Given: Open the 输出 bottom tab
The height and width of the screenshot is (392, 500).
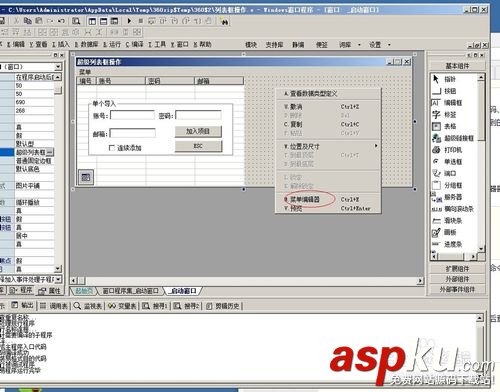Looking at the screenshot, I should coord(23,305).
